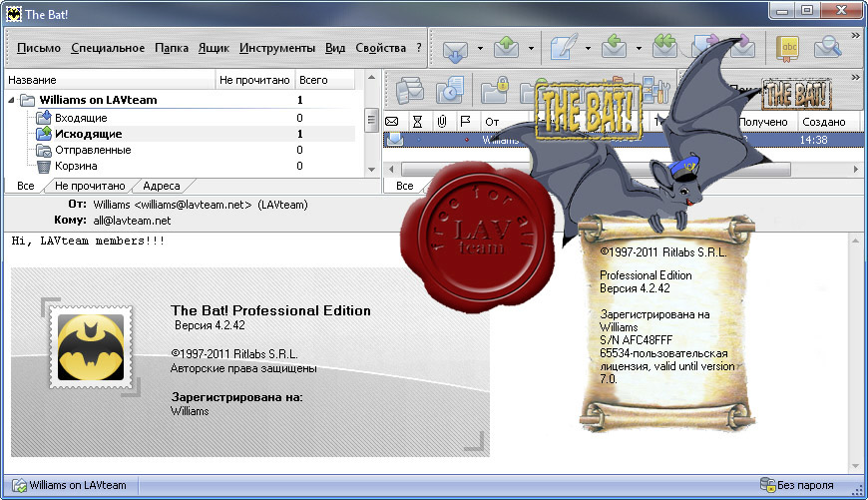
Task: Open the Инструменты menu
Action: 277,48
